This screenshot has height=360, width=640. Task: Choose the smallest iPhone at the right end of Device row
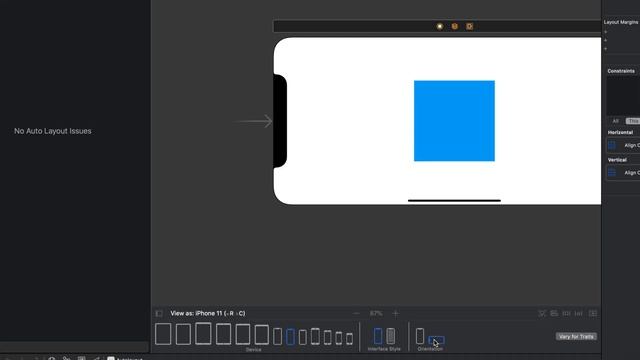[x=349, y=339]
